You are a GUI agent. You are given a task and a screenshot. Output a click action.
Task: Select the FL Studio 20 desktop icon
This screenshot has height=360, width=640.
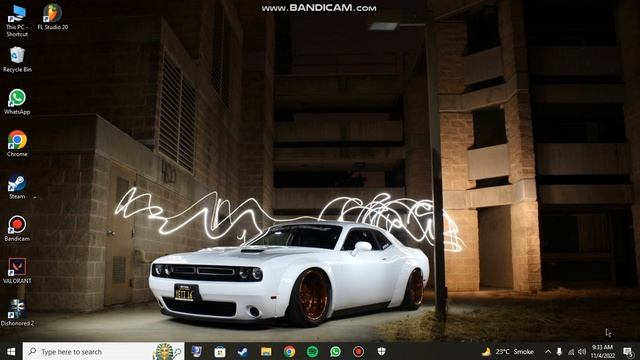click(x=53, y=18)
